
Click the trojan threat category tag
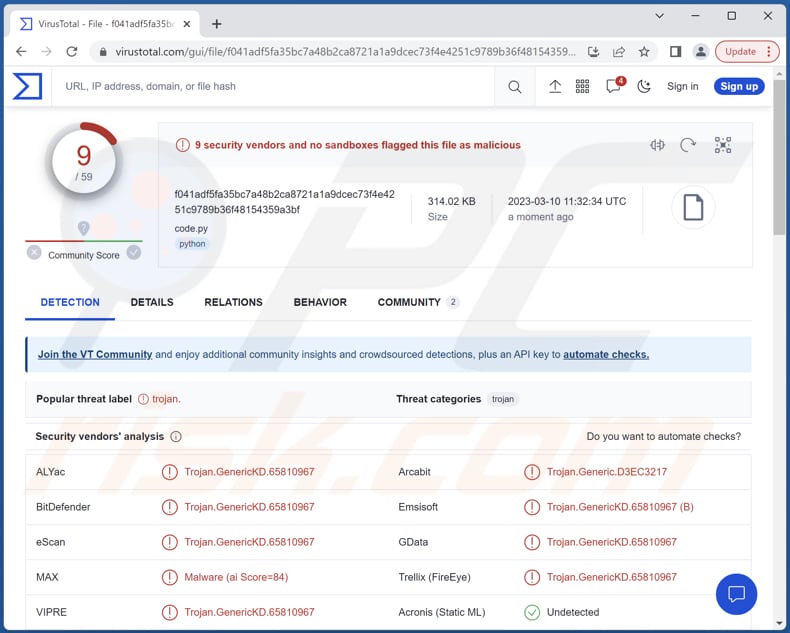click(503, 400)
